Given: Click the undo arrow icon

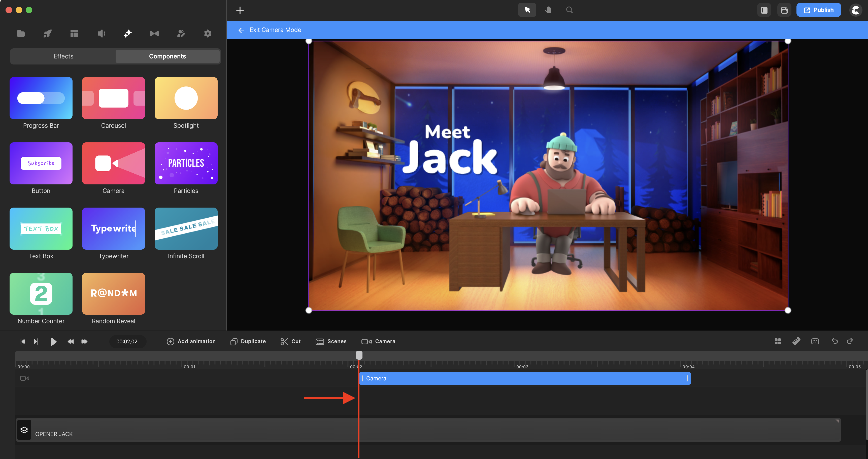Looking at the screenshot, I should coord(834,341).
